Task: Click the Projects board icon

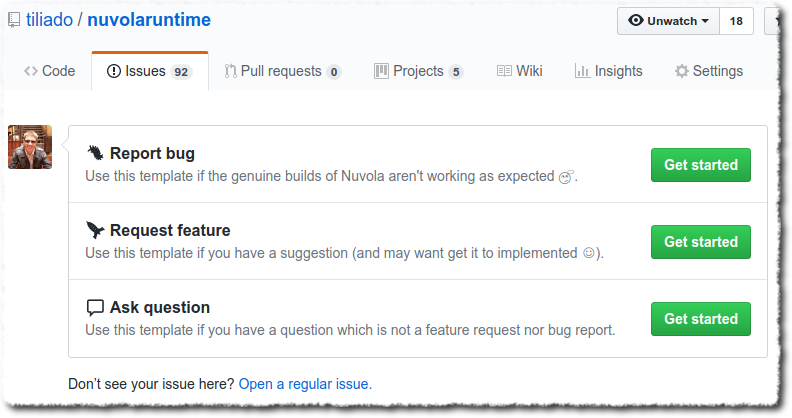Action: [x=381, y=71]
